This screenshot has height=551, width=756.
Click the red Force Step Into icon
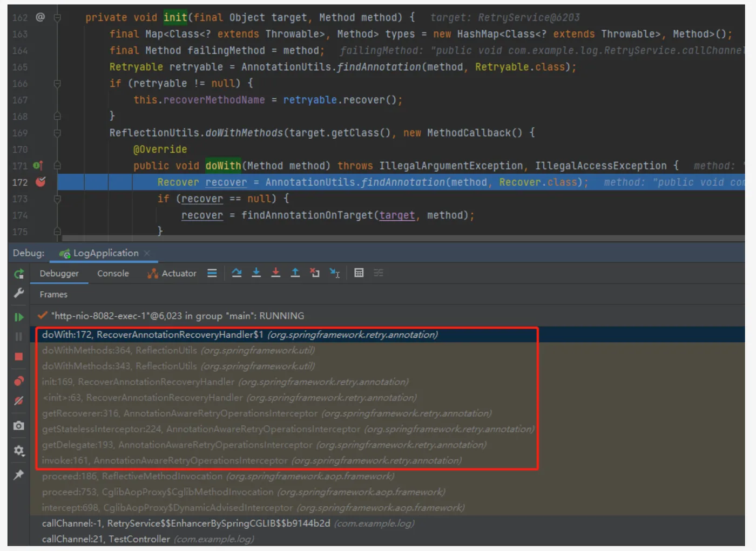click(275, 273)
